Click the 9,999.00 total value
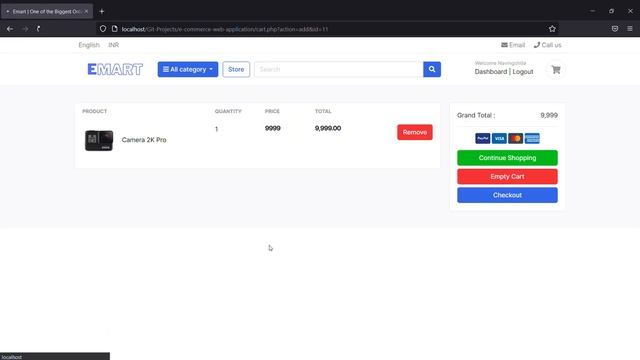640x360 pixels. tap(328, 128)
